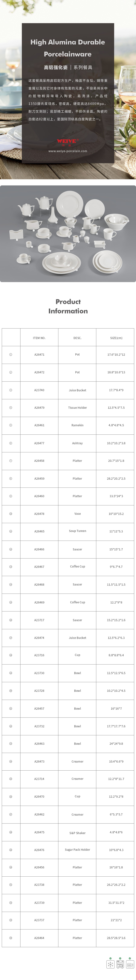Screen dimensions: 136x980
Task: Open the www.weiye-porcelain.com link
Action: point(68,151)
